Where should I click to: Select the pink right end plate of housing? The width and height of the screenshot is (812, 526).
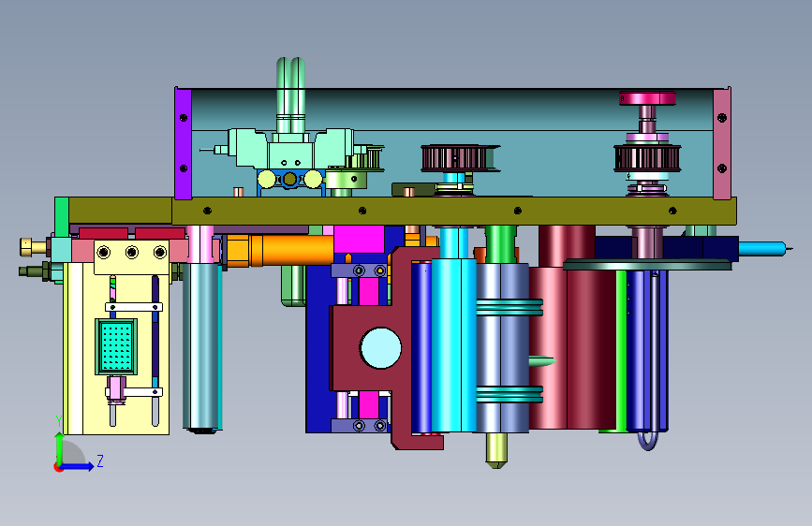point(722,143)
